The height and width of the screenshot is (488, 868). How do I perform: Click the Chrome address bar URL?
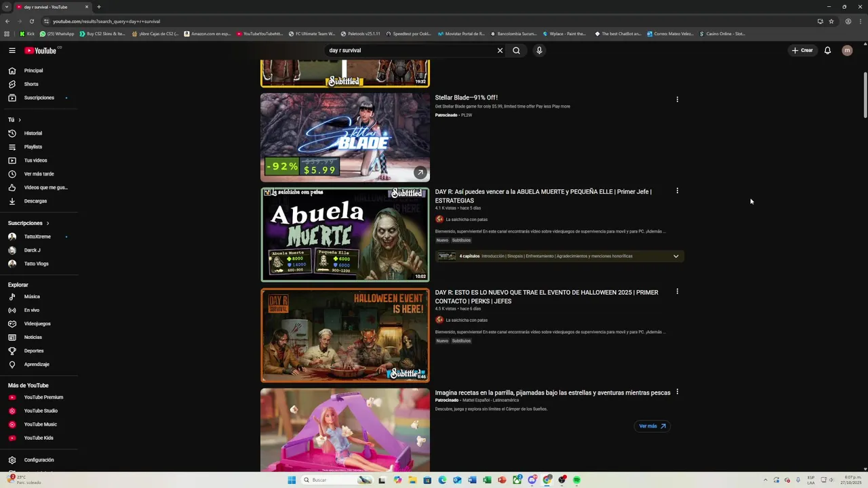click(x=106, y=21)
